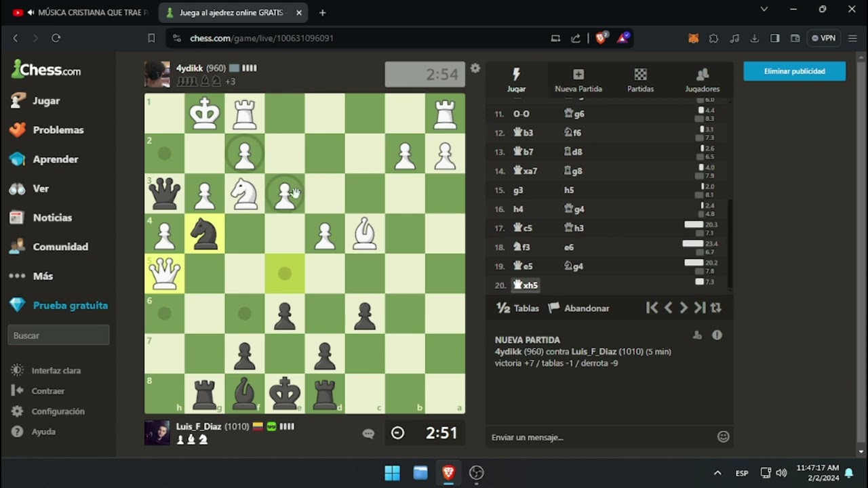Click Luis_F_Diaz avatar thumbnail
The height and width of the screenshot is (488, 868).
[157, 432]
